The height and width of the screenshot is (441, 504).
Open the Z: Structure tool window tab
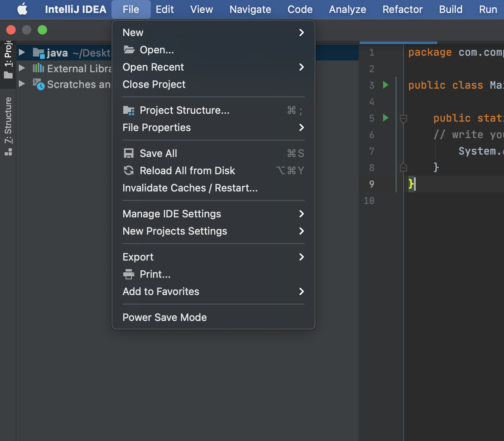click(8, 126)
